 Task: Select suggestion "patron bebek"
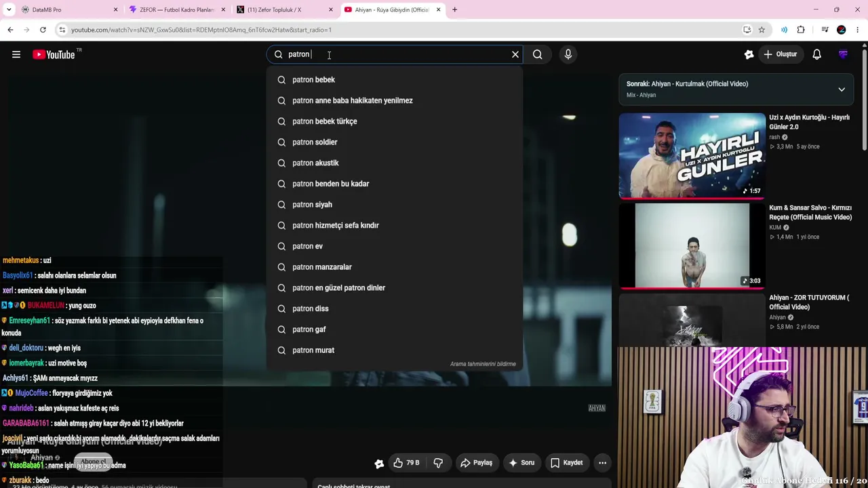click(395, 80)
